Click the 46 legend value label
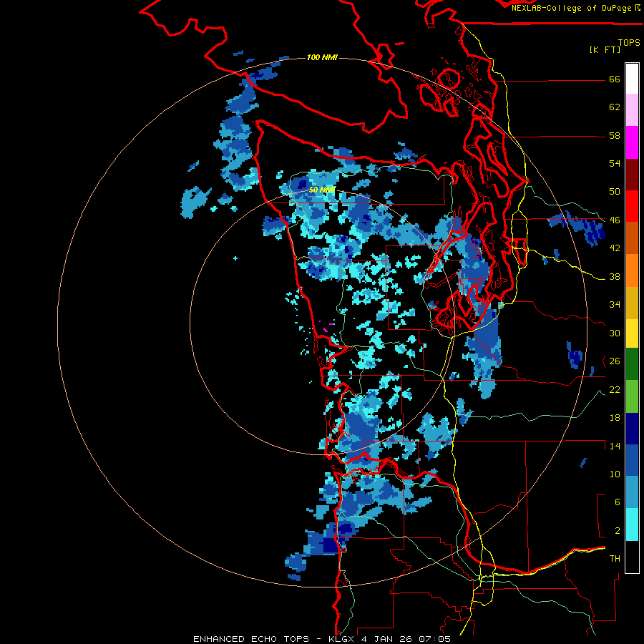Screen dimensions: 644x644 coord(615,220)
